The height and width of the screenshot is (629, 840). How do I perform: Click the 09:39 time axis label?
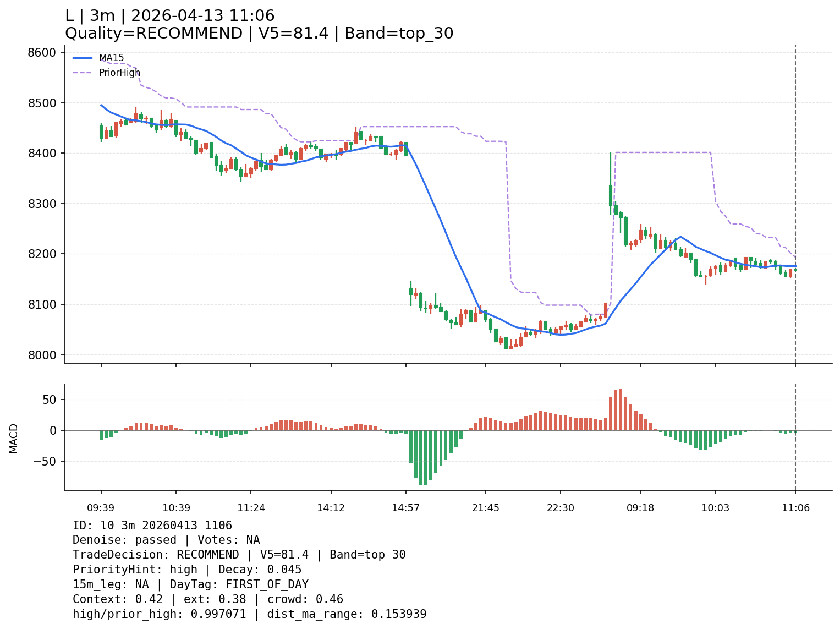101,508
